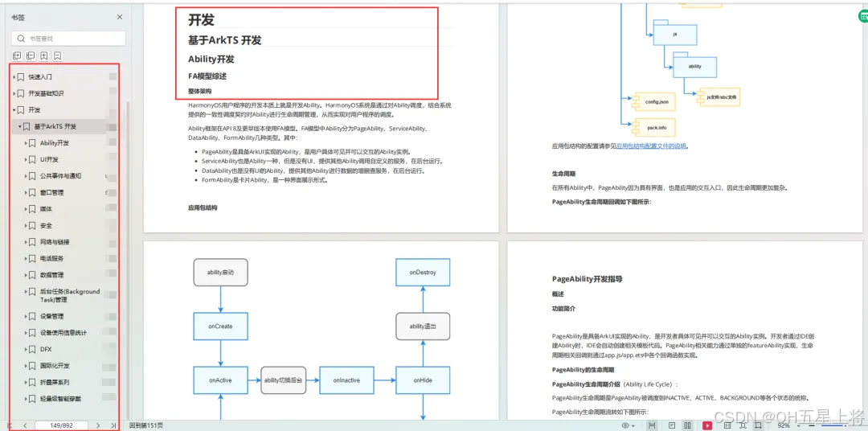This screenshot has height=431, width=868.
Task: Collapse the 基于ArkTS 开发 bookmark node
Action: click(x=20, y=127)
